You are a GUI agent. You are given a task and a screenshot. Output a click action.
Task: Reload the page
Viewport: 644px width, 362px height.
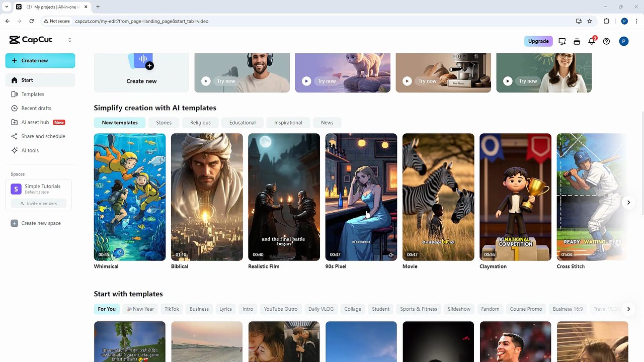pos(31,21)
